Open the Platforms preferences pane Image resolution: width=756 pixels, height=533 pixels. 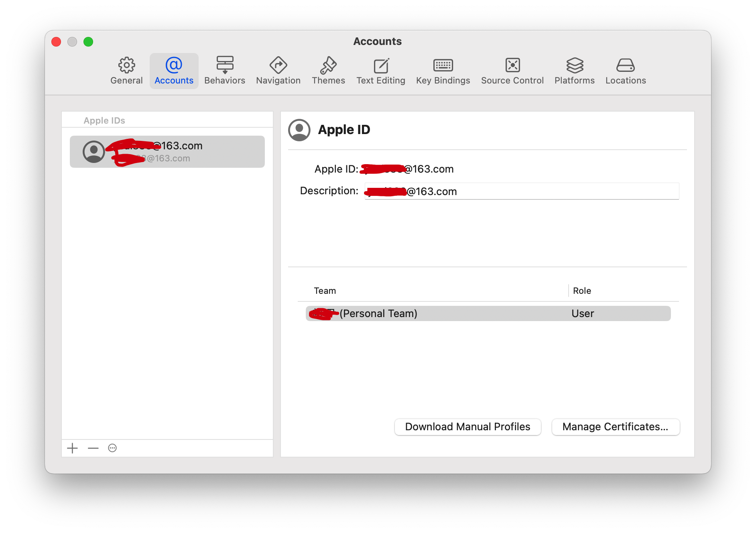click(575, 71)
